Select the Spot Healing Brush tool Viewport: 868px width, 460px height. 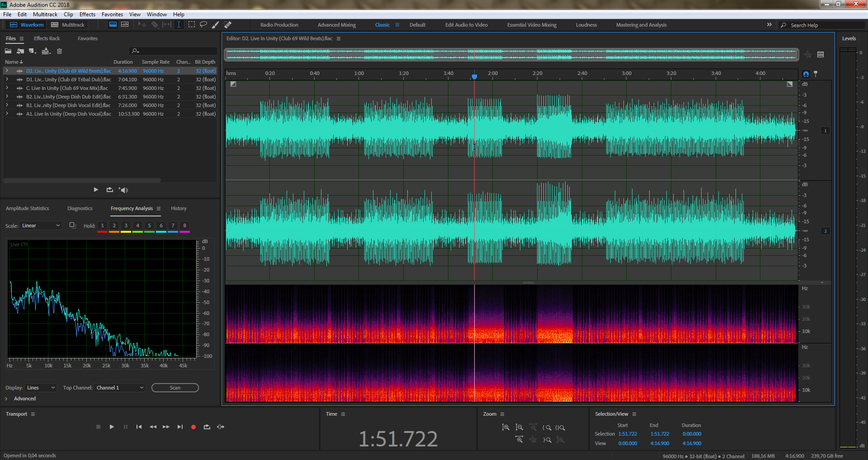point(228,25)
